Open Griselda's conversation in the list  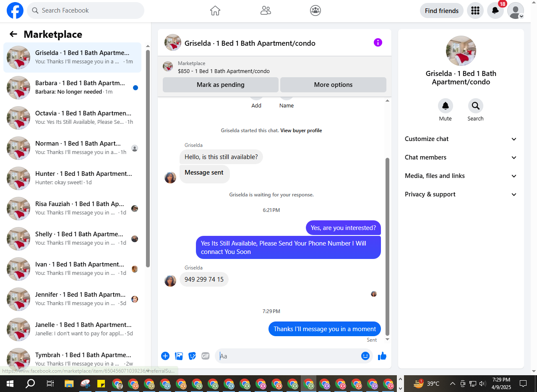pos(72,57)
